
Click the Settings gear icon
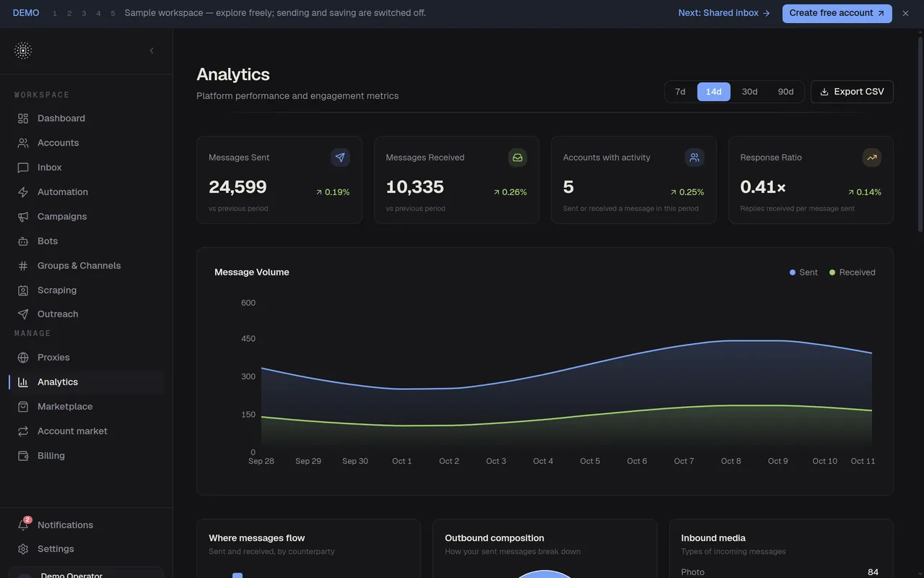pos(23,549)
